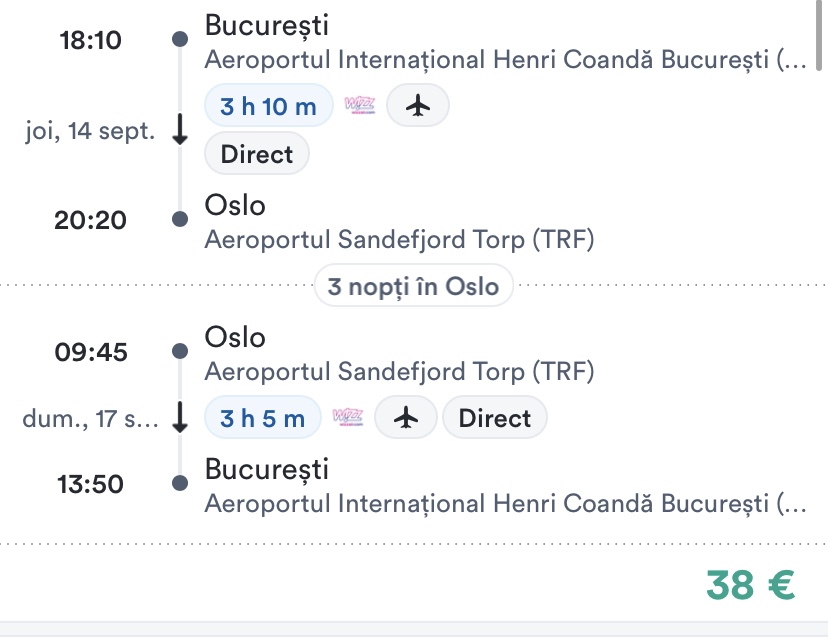Select the 3 h 5 m duration badge
This screenshot has height=638, width=828.
263,418
